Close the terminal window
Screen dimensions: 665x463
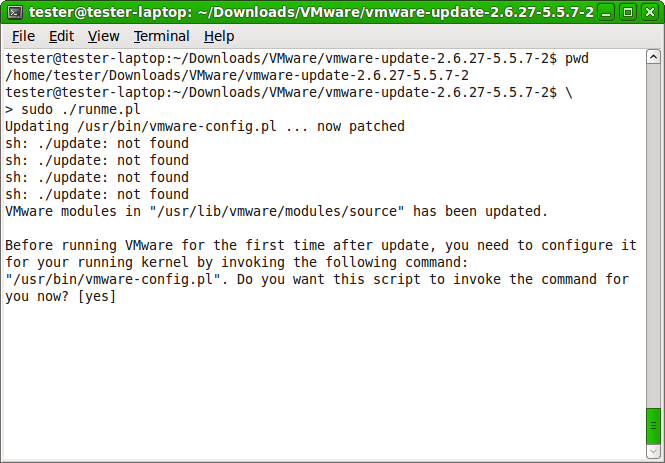(650, 13)
